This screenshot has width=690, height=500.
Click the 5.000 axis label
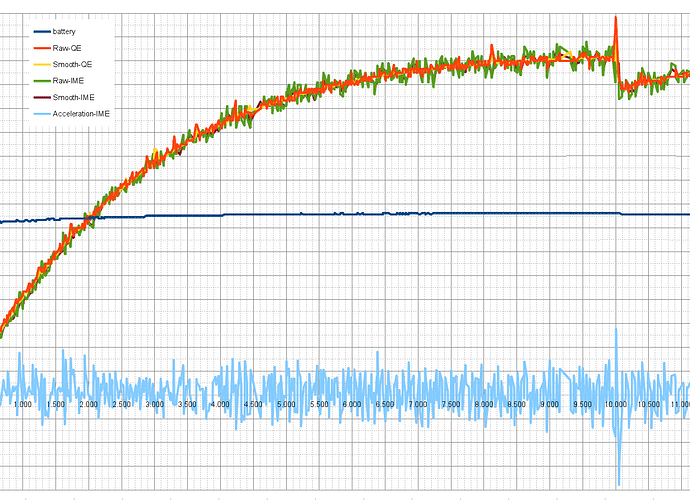(x=286, y=404)
